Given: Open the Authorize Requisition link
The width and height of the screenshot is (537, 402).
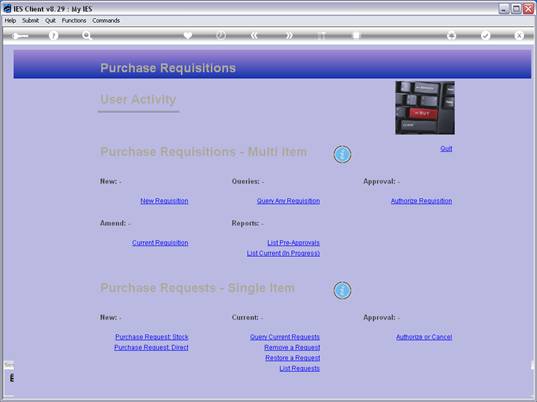Looking at the screenshot, I should point(421,201).
